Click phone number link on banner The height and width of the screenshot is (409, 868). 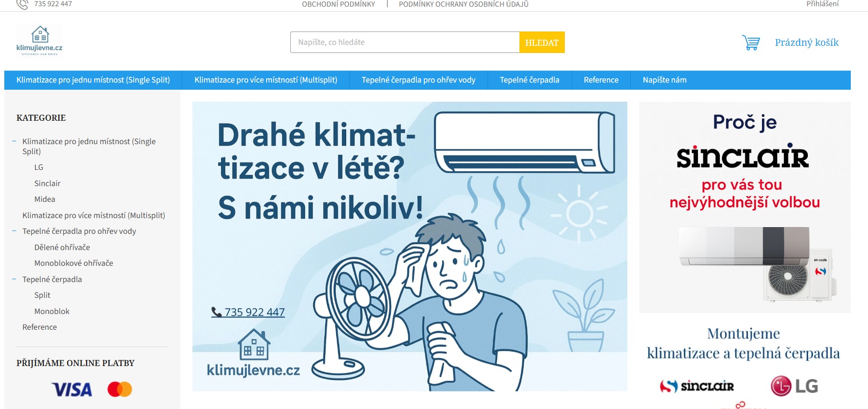248,312
